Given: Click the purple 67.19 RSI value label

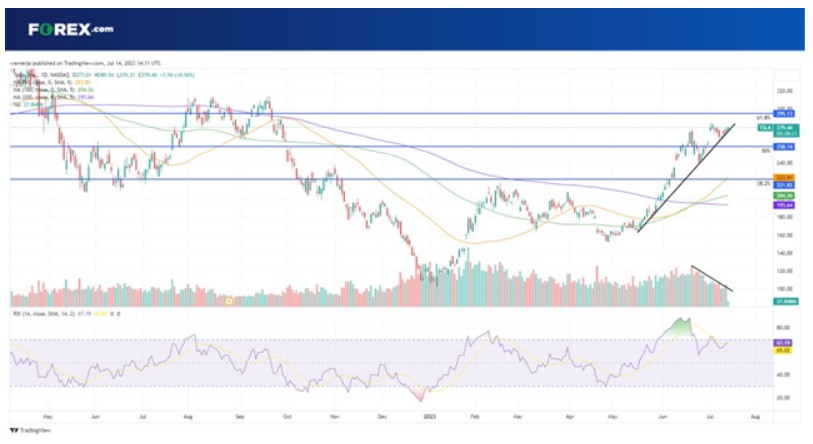Looking at the screenshot, I should coord(782,343).
